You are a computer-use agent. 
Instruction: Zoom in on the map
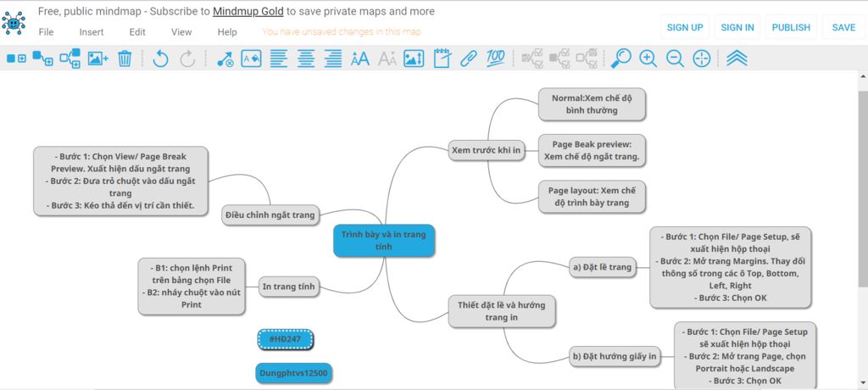click(648, 58)
